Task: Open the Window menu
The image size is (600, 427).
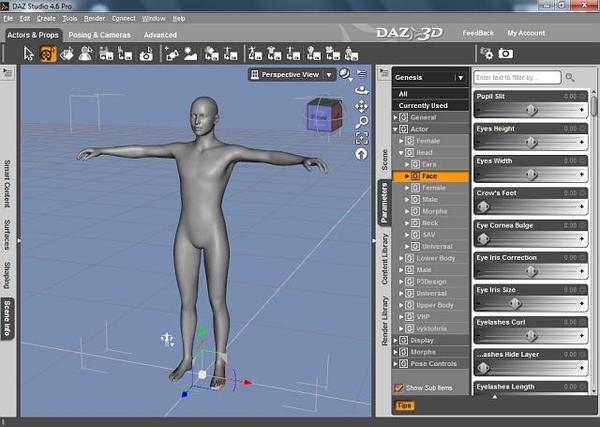Action: coord(153,18)
